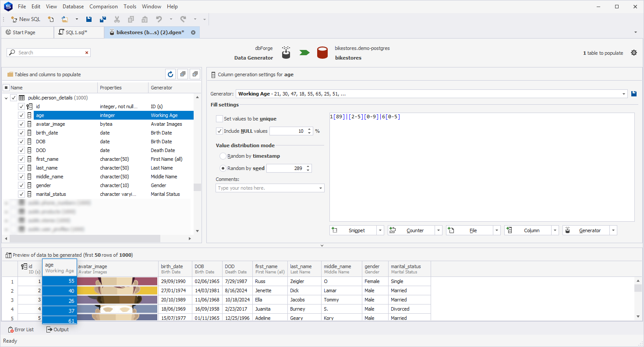Click the Copy icon in toolbar
The image size is (644, 347).
point(131,19)
